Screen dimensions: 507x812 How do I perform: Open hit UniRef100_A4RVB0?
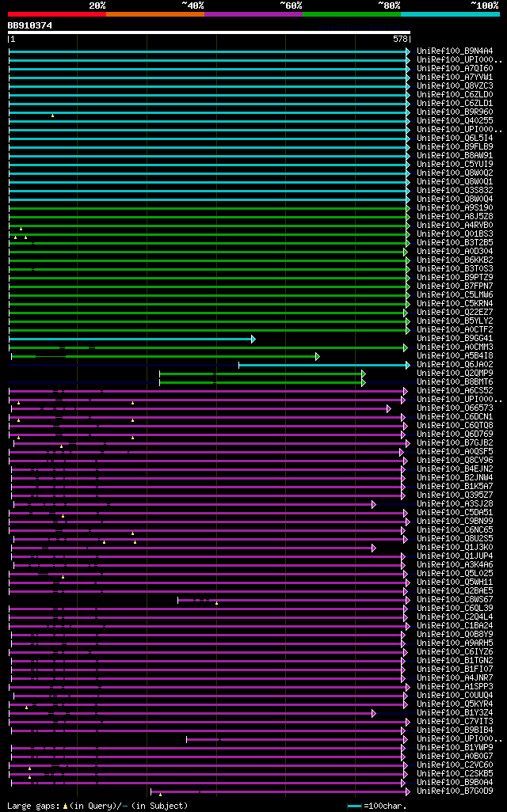456,226
